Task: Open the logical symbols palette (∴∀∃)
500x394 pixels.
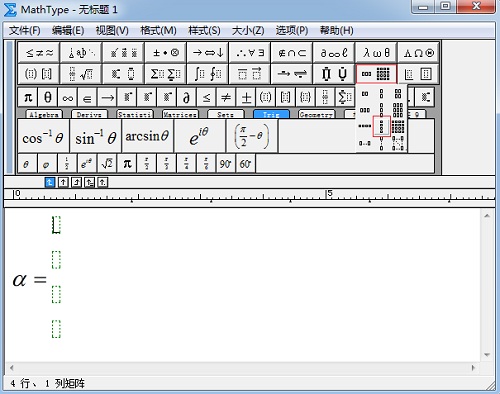Action: pyautogui.click(x=250, y=52)
